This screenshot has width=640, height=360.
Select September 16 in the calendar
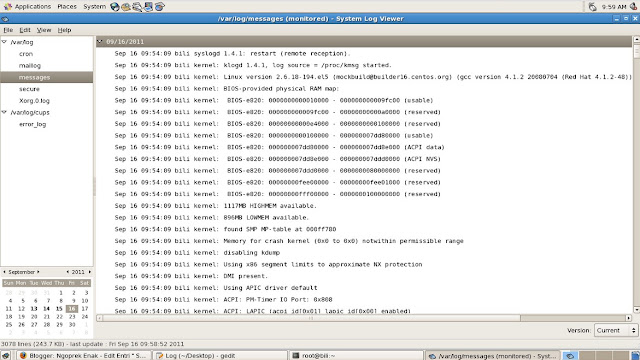click(72, 309)
